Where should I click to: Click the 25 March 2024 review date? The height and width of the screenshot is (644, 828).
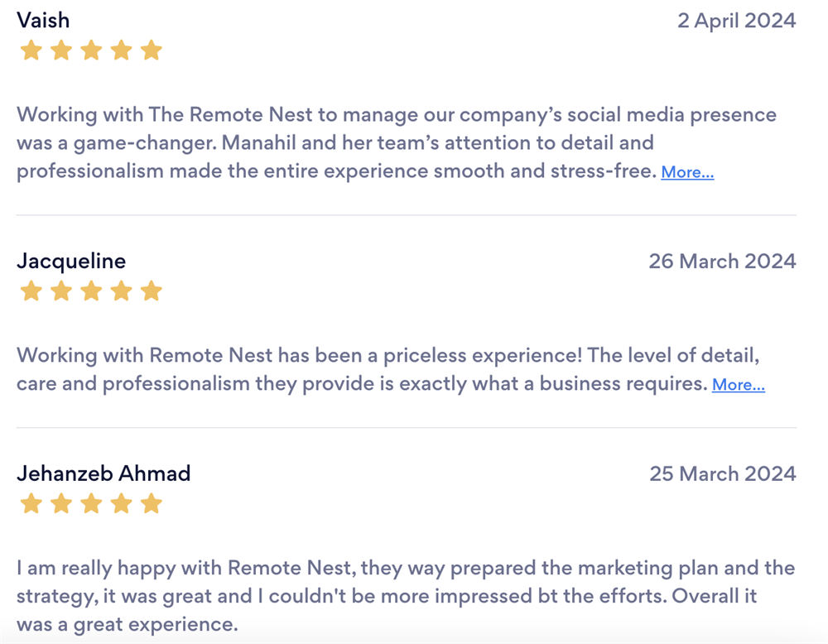[x=722, y=473]
